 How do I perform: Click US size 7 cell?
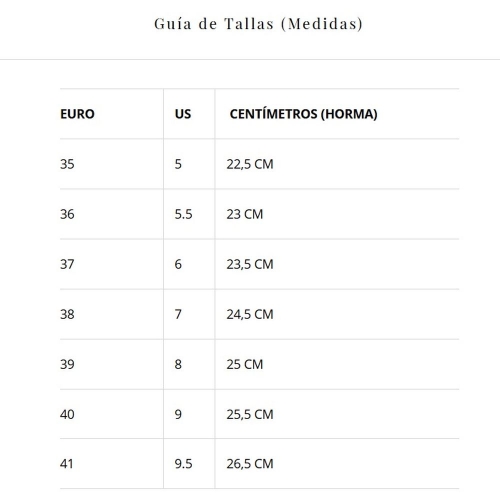click(x=178, y=314)
